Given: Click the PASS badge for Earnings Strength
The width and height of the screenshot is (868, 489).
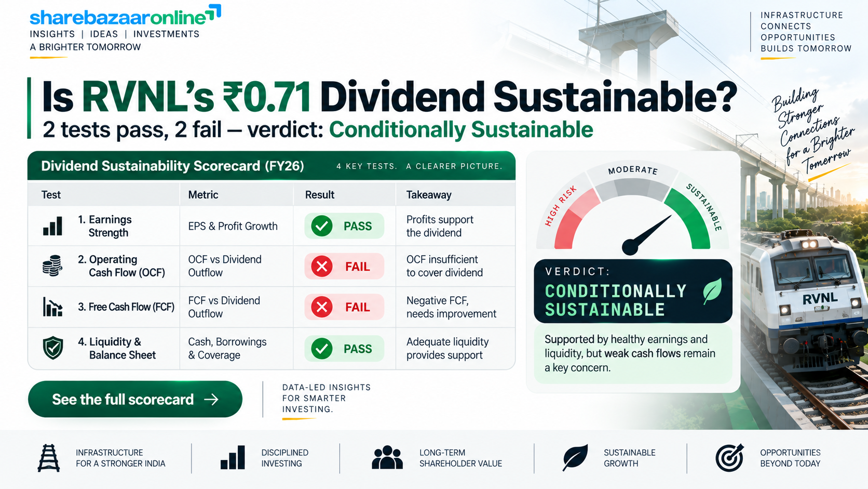Looking at the screenshot, I should [344, 226].
